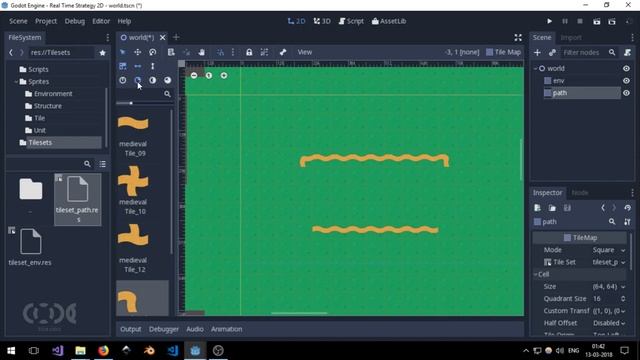Attach a script to the selected node
This screenshot has height=360, width=640.
tap(627, 53)
